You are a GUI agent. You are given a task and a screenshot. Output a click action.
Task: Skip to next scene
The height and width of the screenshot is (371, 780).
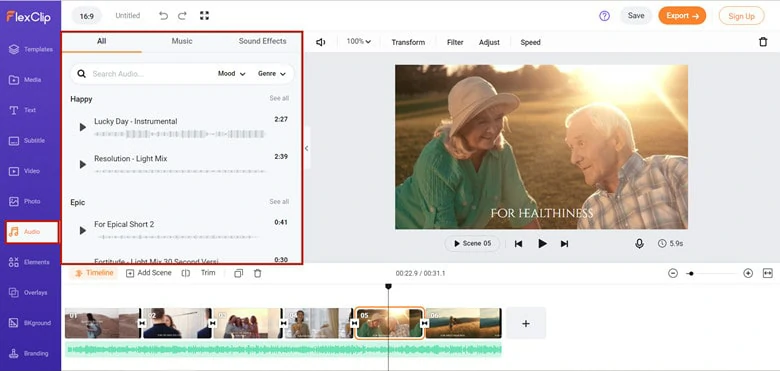click(564, 244)
